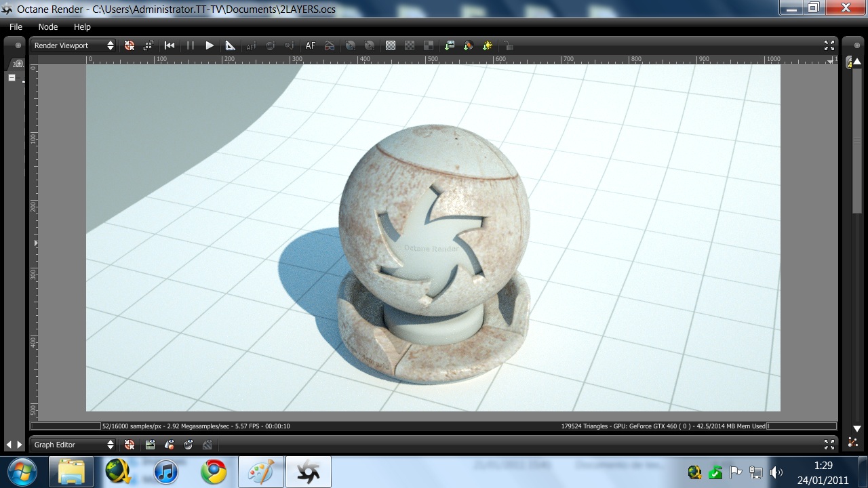Switch to Paint in the taskbar
The height and width of the screenshot is (488, 868).
(261, 472)
